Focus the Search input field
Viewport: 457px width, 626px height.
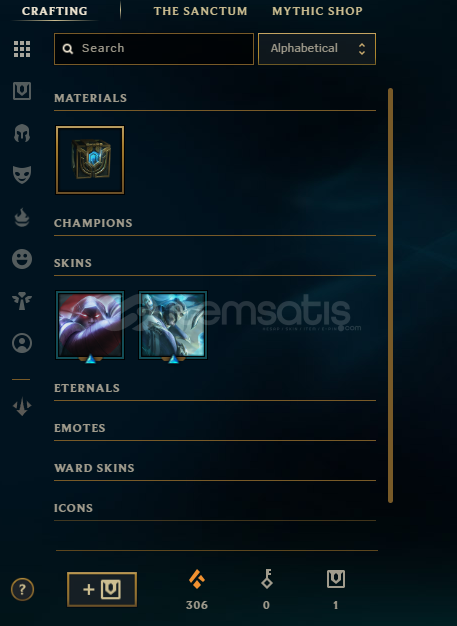pos(154,49)
